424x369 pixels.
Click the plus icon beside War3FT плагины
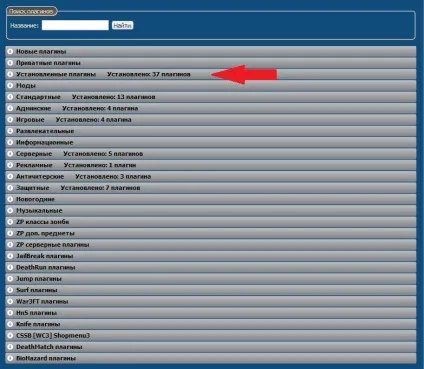[x=10, y=301]
